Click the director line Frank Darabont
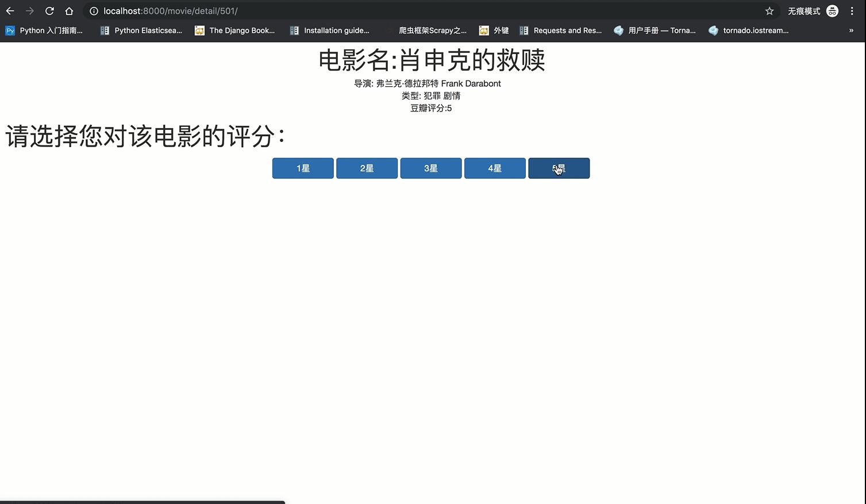The image size is (866, 504). coord(428,83)
